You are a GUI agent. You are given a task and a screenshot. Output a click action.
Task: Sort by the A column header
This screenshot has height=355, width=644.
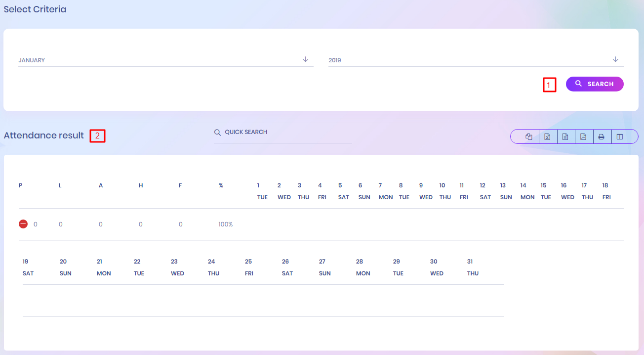pyautogui.click(x=101, y=185)
